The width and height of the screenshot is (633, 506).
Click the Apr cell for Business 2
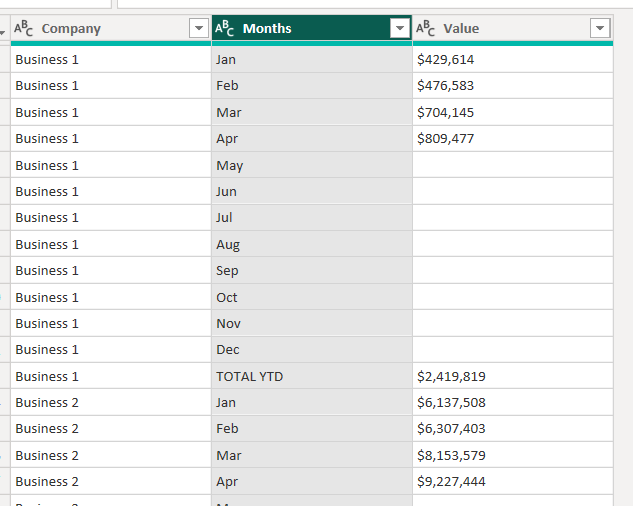tap(312, 481)
